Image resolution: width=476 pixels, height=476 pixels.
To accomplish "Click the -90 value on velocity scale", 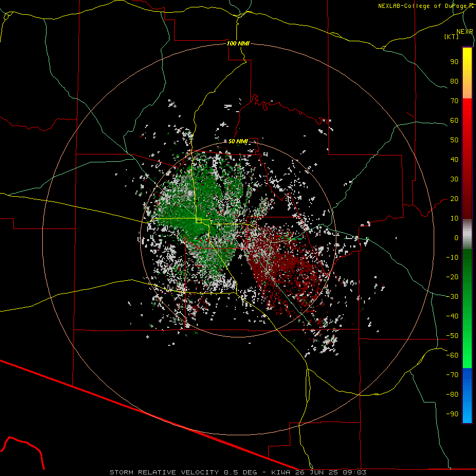I will pyautogui.click(x=452, y=414).
